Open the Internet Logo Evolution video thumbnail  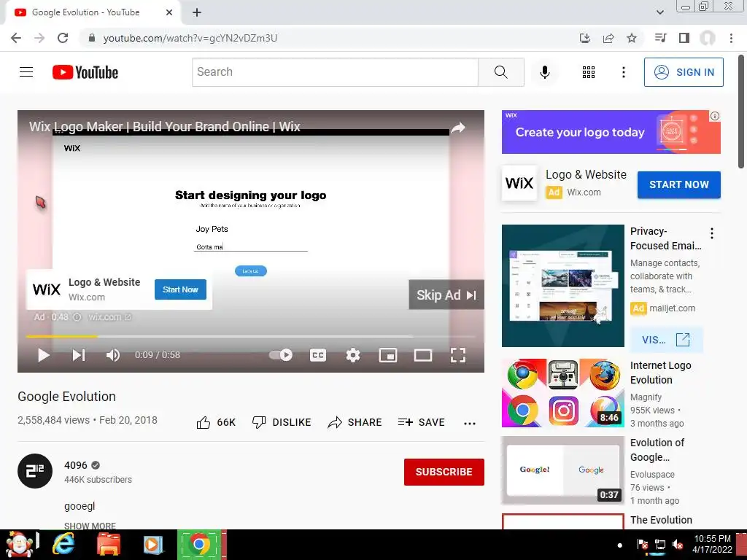tap(562, 393)
